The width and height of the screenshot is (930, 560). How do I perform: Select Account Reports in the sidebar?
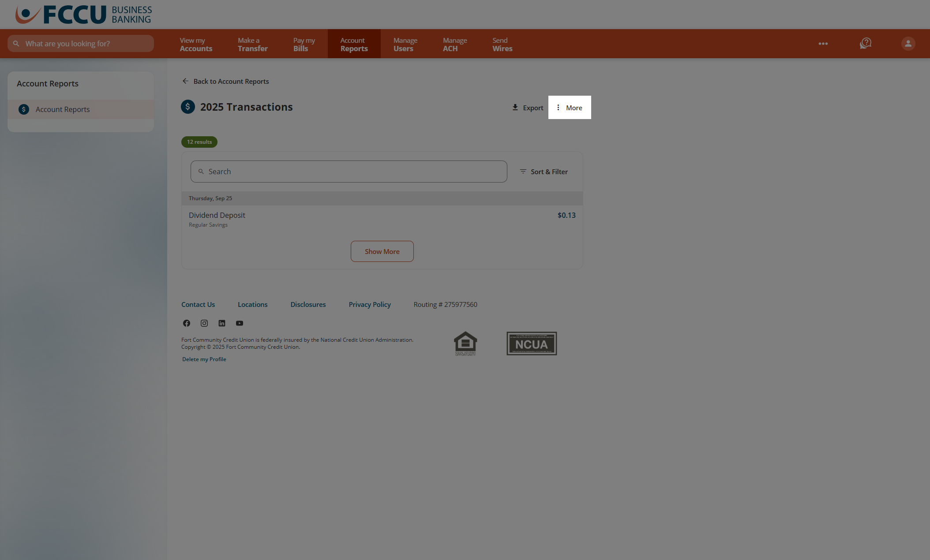[62, 109]
